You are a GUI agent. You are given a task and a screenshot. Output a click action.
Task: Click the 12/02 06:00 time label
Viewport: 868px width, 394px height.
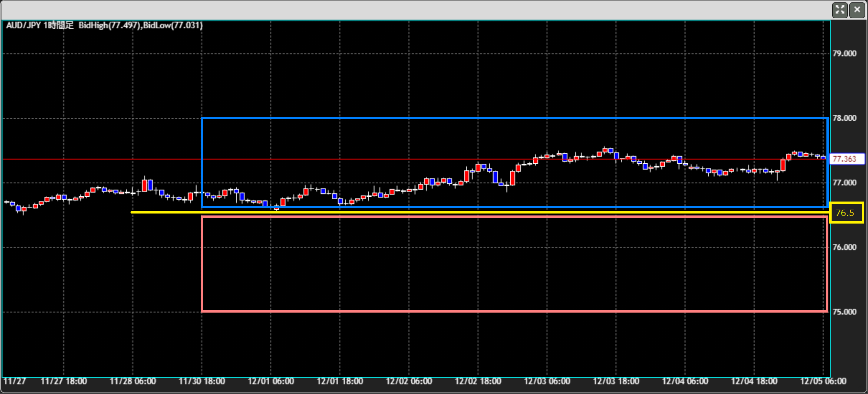pyautogui.click(x=409, y=382)
